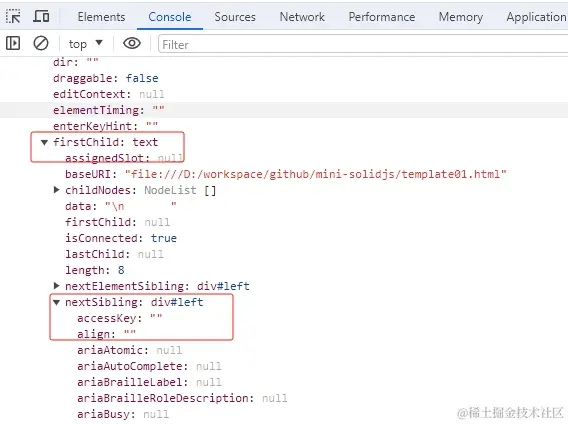
Task: Activate the inspect element picker icon
Action: coord(13,17)
